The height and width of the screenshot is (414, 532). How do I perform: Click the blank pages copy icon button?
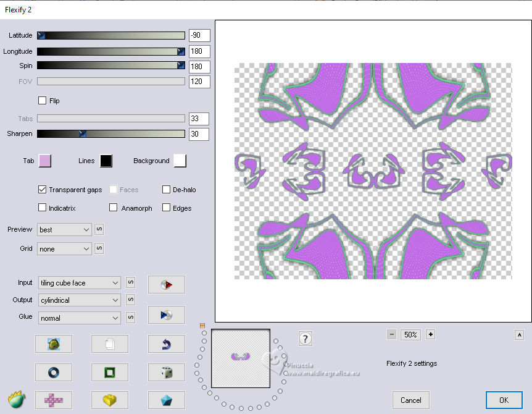(110, 344)
